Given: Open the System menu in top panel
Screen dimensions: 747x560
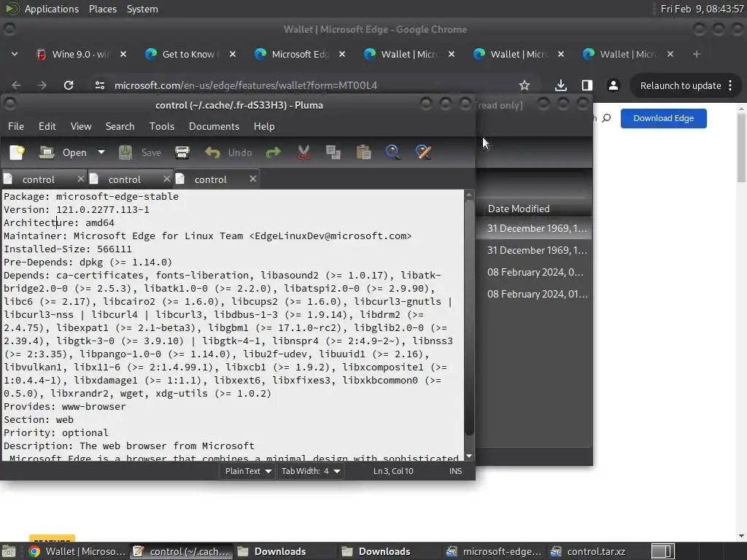Looking at the screenshot, I should [x=142, y=9].
